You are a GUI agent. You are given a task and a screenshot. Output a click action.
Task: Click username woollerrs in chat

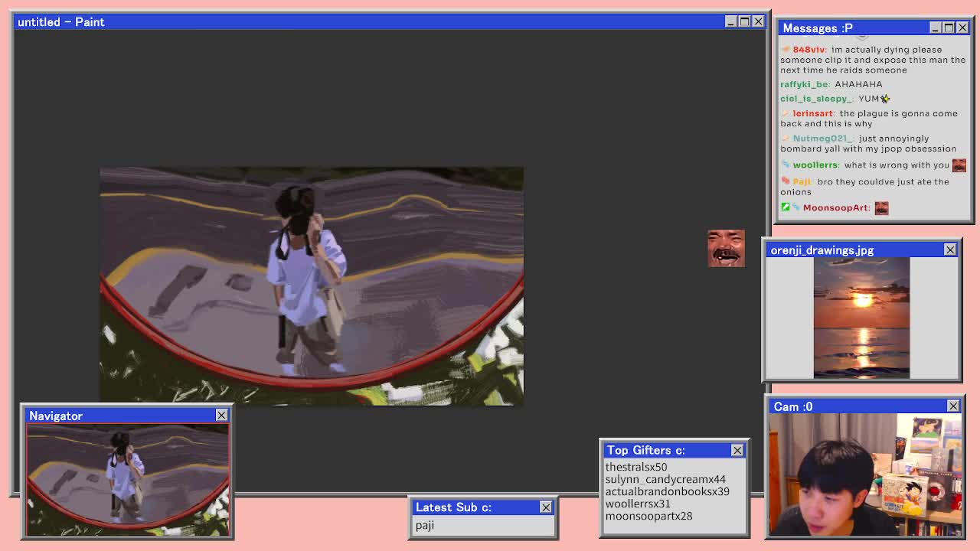click(815, 165)
